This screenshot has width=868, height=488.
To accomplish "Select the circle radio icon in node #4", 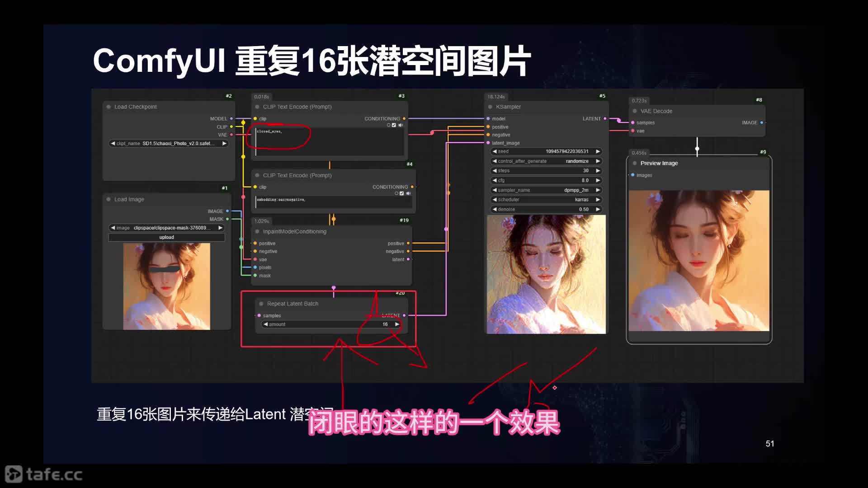I will coord(396,193).
